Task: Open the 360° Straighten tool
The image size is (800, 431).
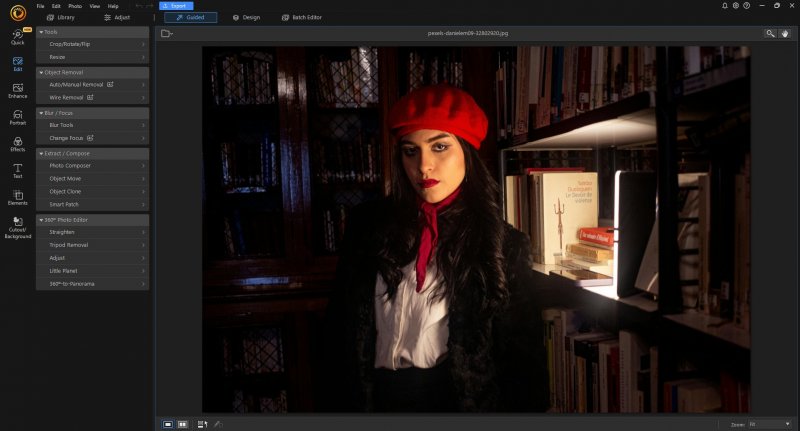Action: coord(92,232)
